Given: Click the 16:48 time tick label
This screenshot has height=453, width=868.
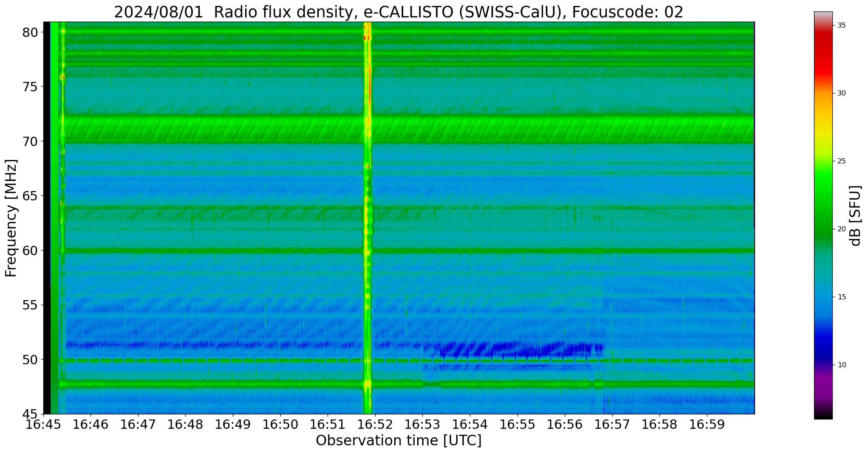Looking at the screenshot, I should [x=185, y=425].
